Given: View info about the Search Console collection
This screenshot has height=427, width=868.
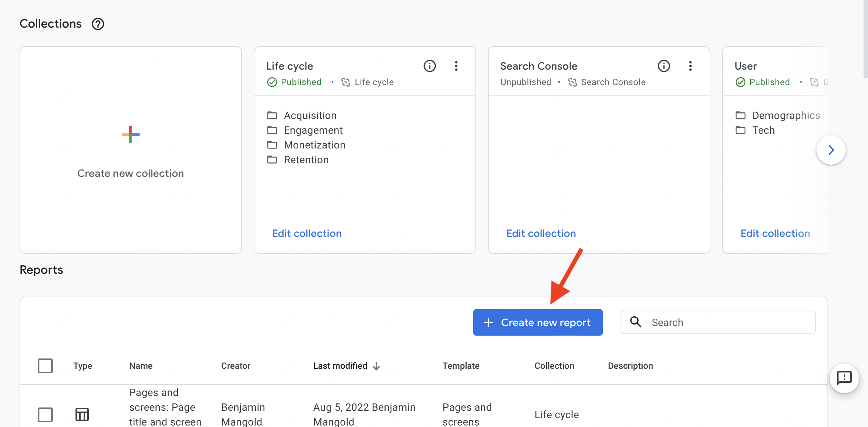Looking at the screenshot, I should click(x=664, y=66).
